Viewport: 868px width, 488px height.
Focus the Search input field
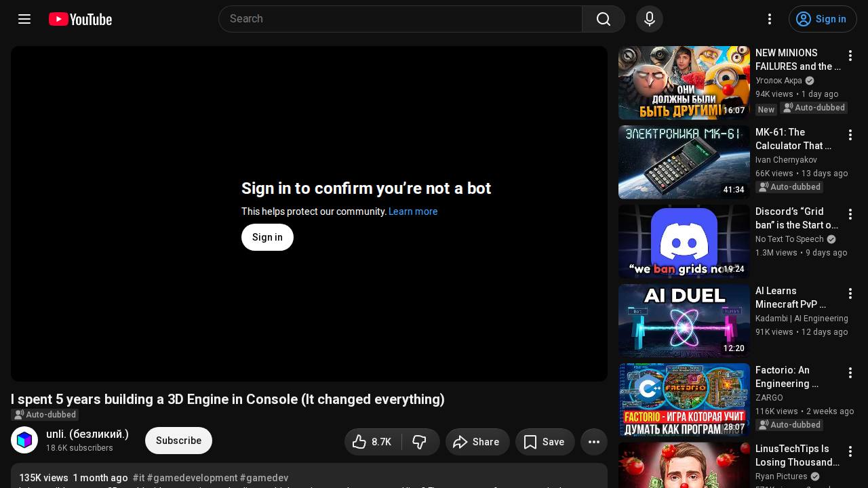point(400,19)
